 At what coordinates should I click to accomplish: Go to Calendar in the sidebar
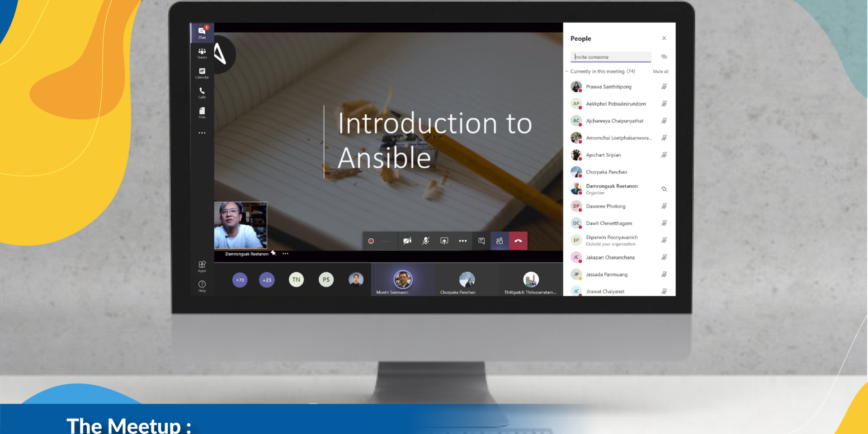coord(202,73)
